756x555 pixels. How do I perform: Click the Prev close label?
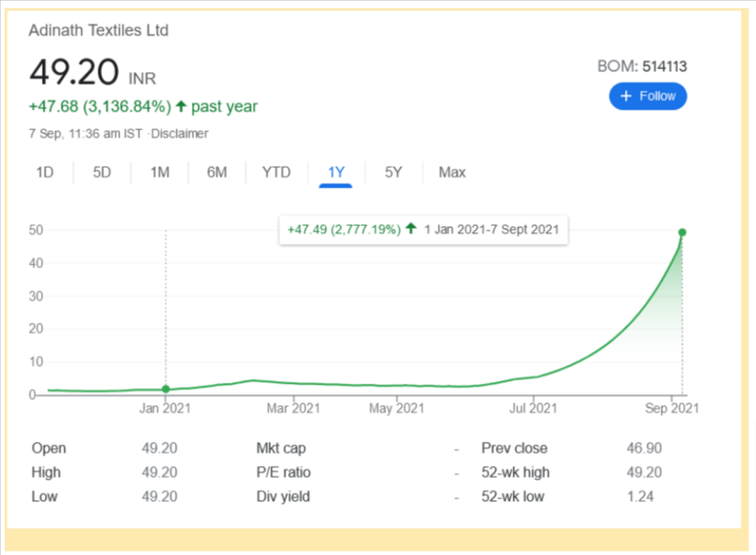pyautogui.click(x=514, y=448)
